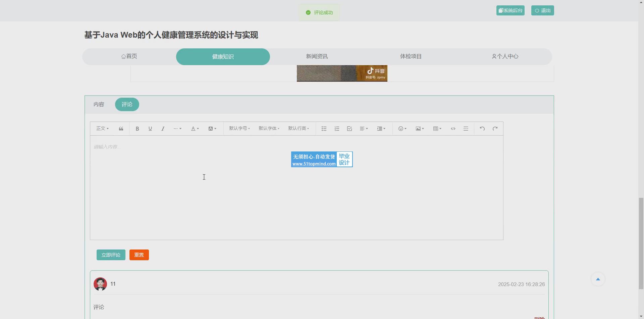The width and height of the screenshot is (644, 319).
Task: Toggle bold formatting in the editor
Action: point(137,129)
